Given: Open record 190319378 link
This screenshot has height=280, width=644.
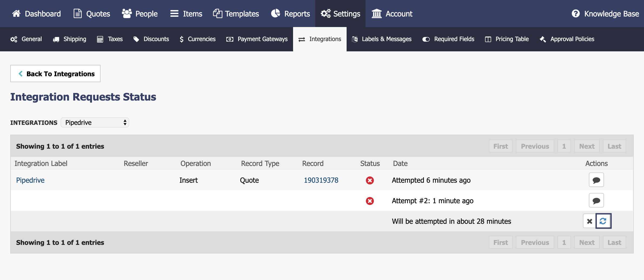Looking at the screenshot, I should [x=321, y=180].
